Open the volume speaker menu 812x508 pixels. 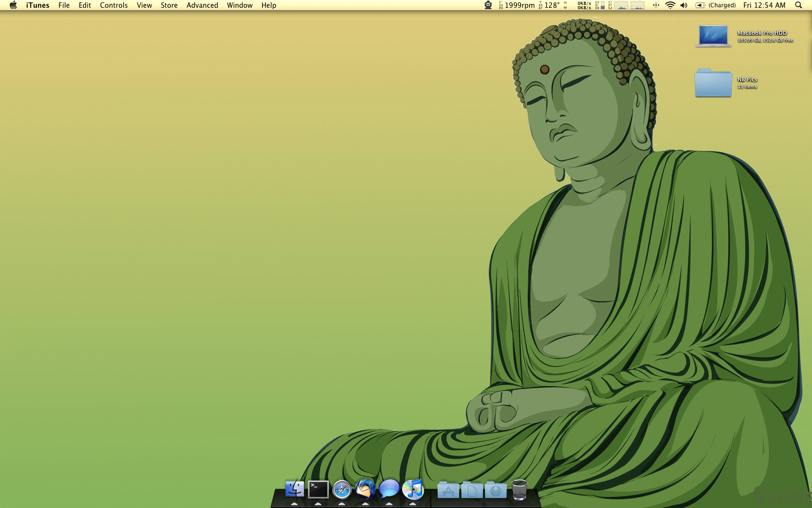pos(684,5)
